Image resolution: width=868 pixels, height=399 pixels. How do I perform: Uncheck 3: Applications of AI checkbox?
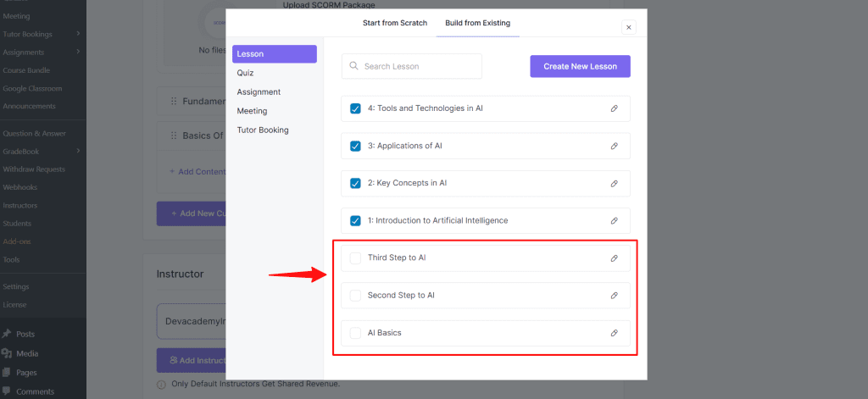pos(355,146)
